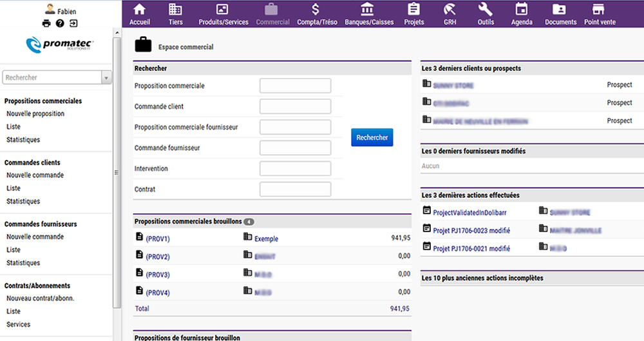Open the (PROV2) draft proposal
The height and width of the screenshot is (341, 644).
(x=158, y=257)
